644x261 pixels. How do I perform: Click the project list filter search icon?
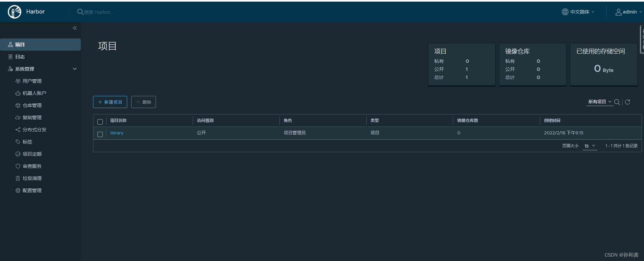tap(617, 102)
